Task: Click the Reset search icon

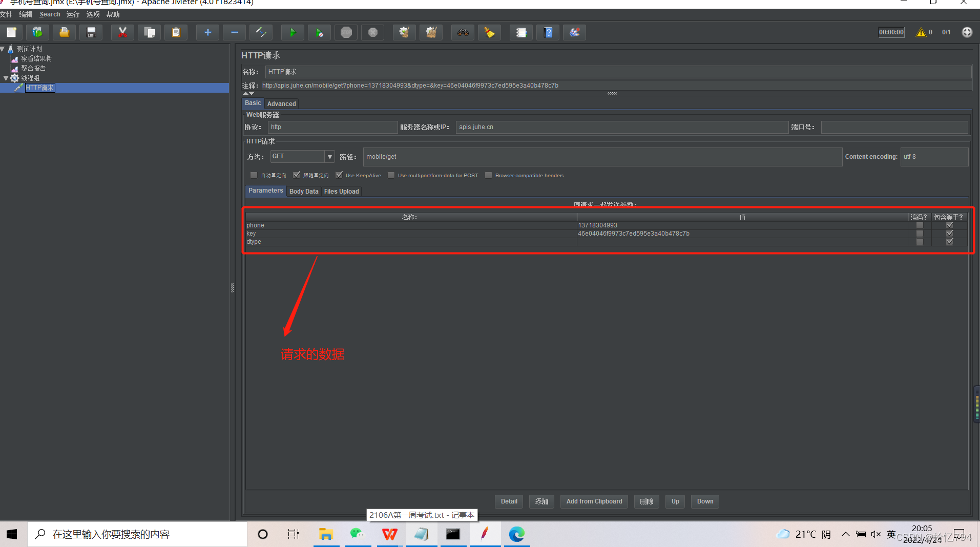Action: pyautogui.click(x=490, y=32)
